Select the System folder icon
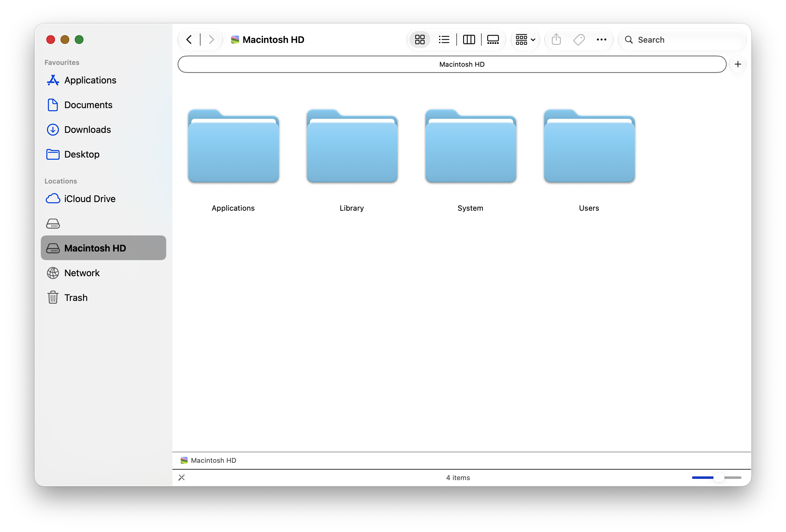786x532 pixels. 471,146
